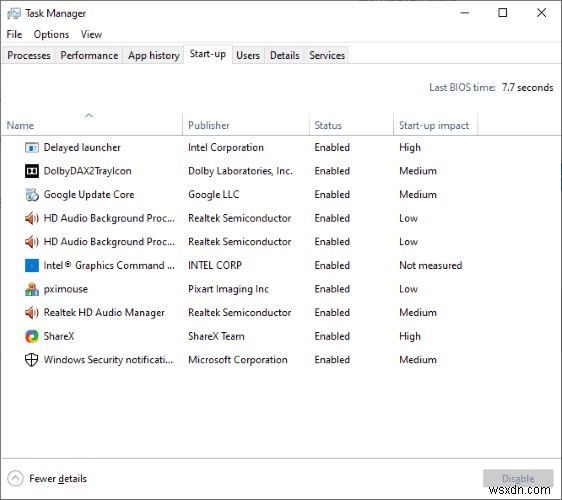Click the Google LLC publisher cell
This screenshot has width=562, height=500.
click(214, 195)
